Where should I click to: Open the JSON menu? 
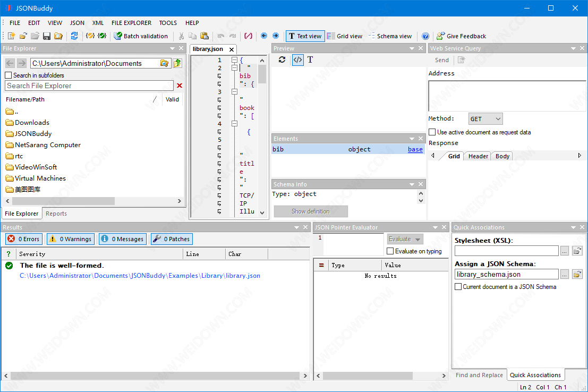point(77,23)
